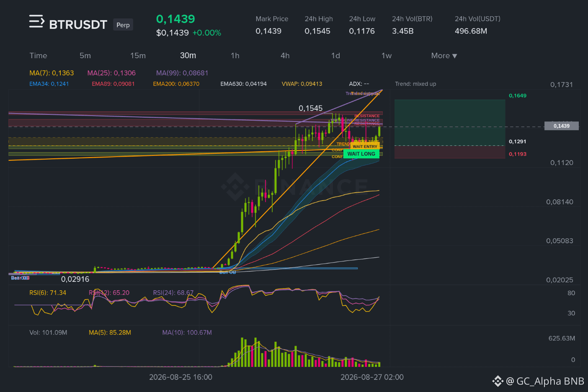Click the volume MA(5): 85.28M label

click(x=110, y=333)
